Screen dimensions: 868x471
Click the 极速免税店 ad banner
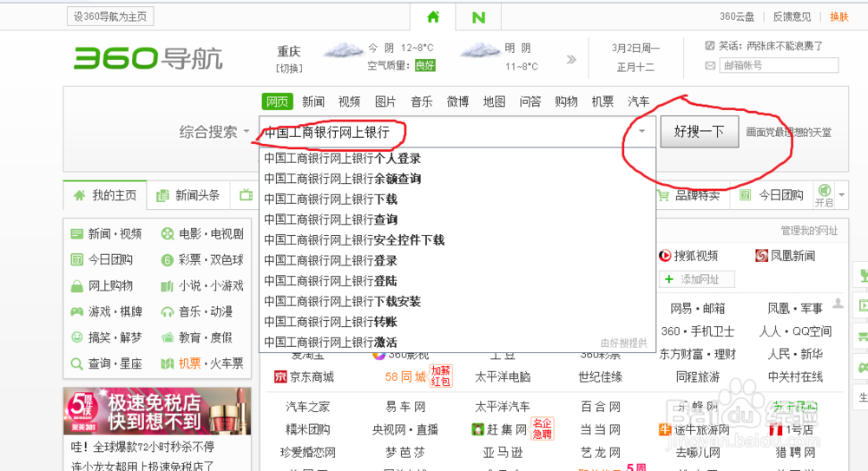click(157, 411)
